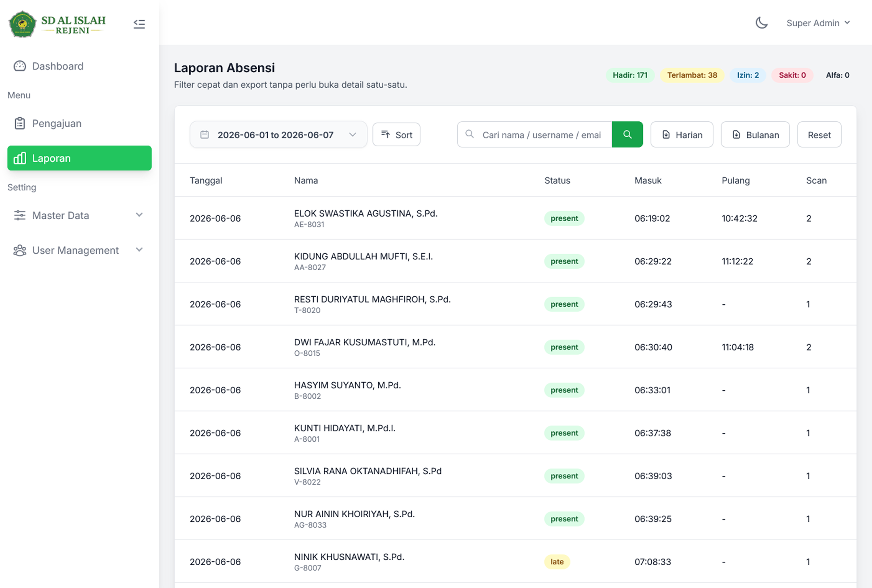Screen dimensions: 872x588
Task: Click the Laporan bar chart icon
Action: [20, 158]
